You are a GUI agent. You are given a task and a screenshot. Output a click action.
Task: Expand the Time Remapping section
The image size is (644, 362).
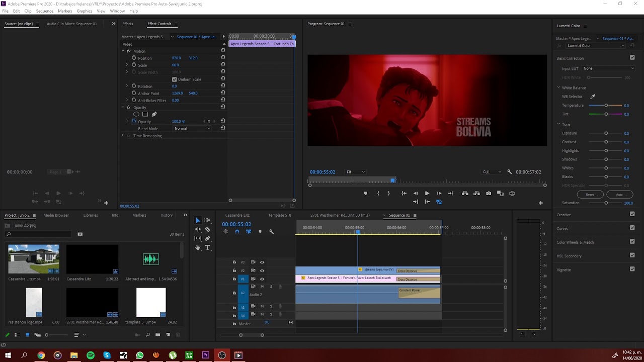pos(122,136)
